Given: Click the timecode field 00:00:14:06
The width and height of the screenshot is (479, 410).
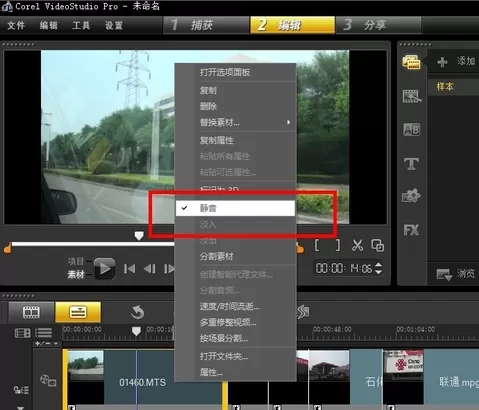Looking at the screenshot, I should [344, 268].
